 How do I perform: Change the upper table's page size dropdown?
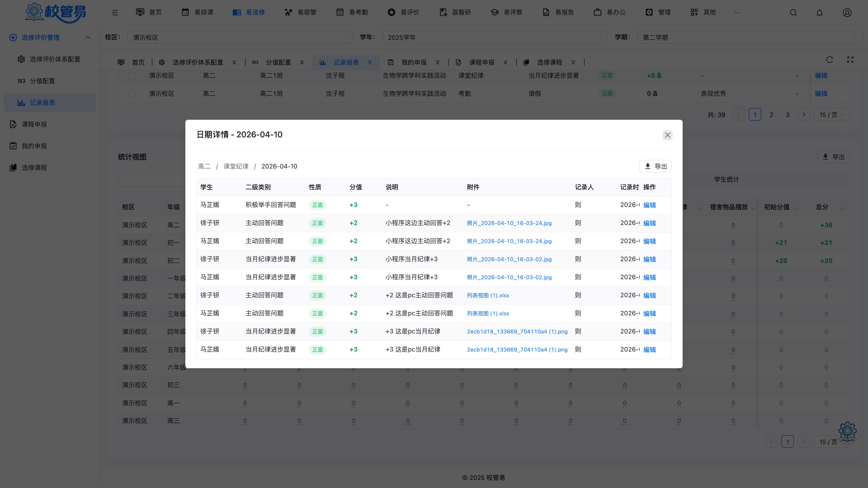pyautogui.click(x=831, y=115)
